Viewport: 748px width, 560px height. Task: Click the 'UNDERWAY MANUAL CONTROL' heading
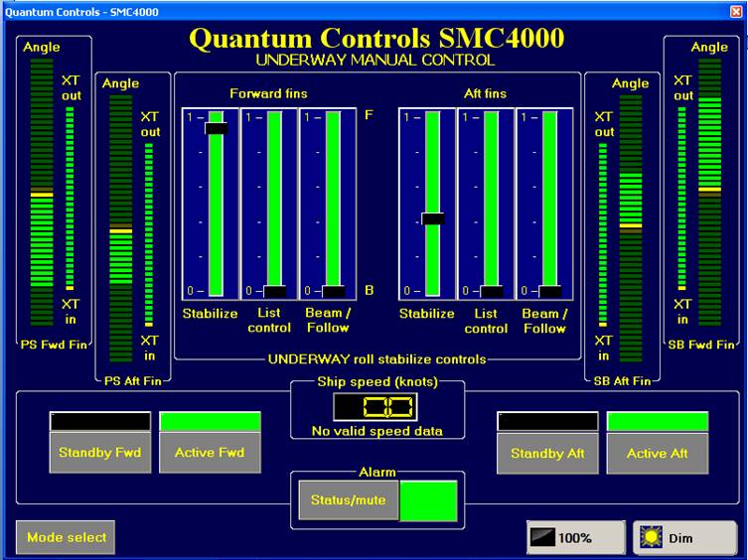[x=375, y=61]
